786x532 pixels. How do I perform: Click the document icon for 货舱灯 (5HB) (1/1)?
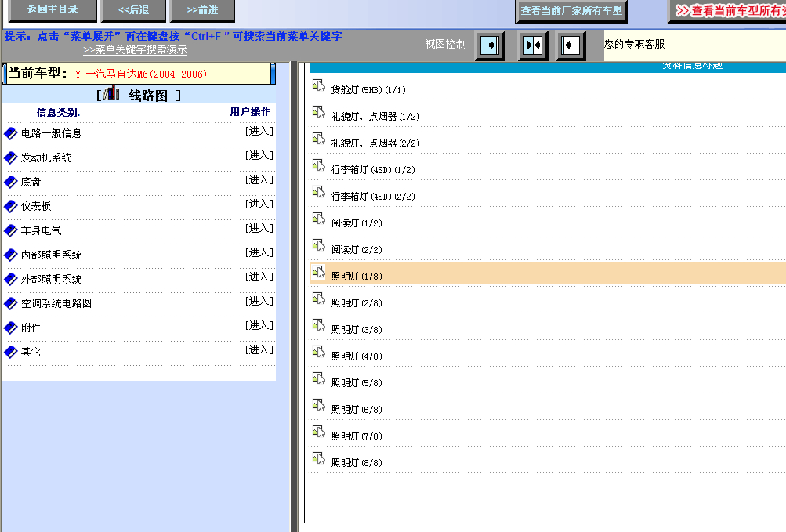pos(319,85)
